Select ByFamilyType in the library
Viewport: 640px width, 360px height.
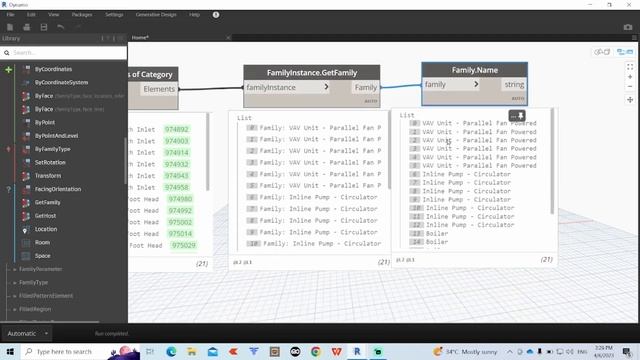(x=53, y=149)
